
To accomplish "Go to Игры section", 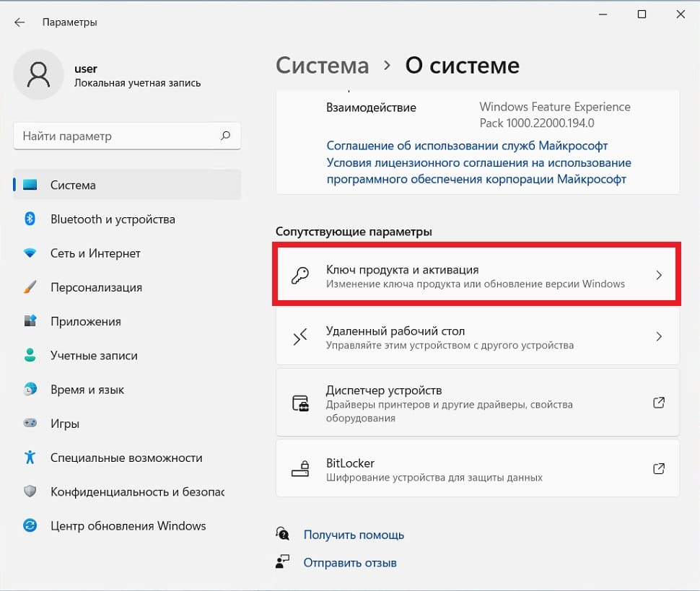I will [127, 423].
